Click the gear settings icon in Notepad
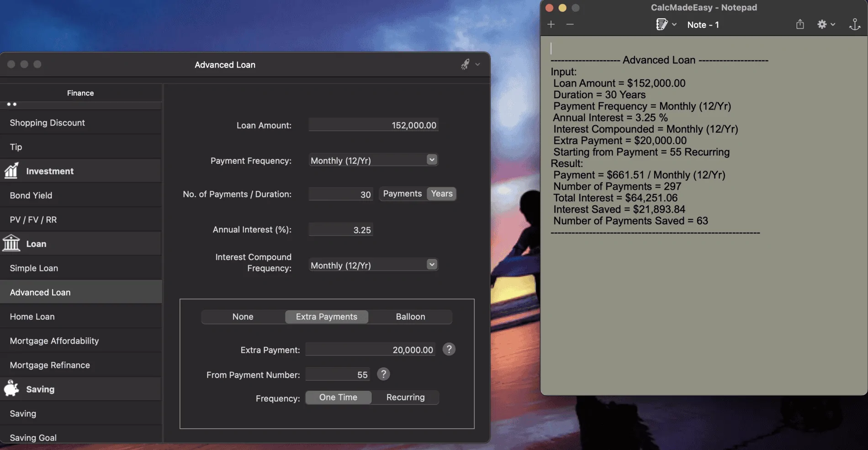 pos(822,24)
